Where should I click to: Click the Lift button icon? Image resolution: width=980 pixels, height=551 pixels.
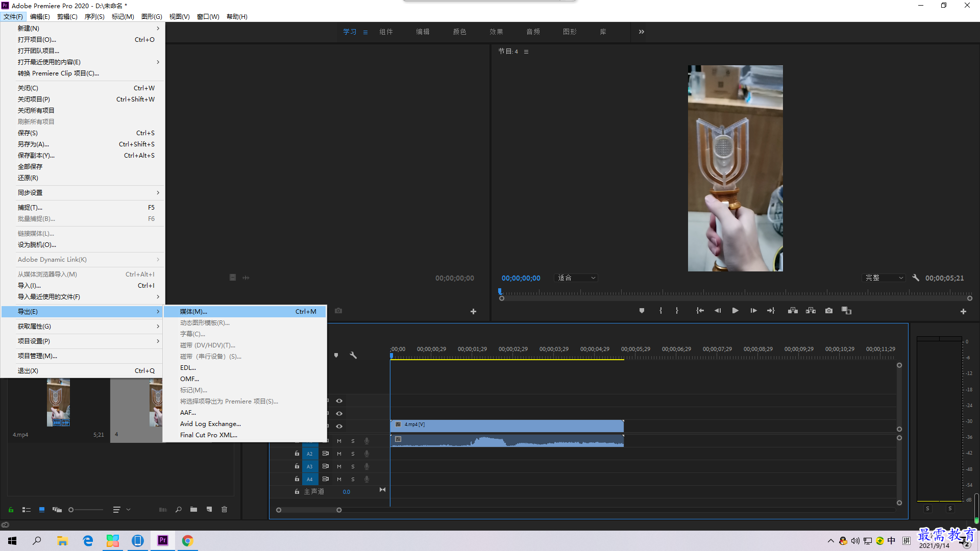[793, 311]
